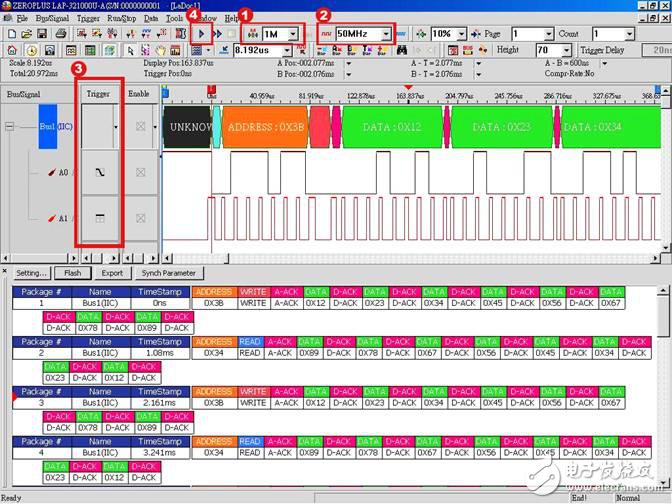The height and width of the screenshot is (504, 672).
Task: Click the Repetitive Run double-arrow icon
Action: (219, 34)
